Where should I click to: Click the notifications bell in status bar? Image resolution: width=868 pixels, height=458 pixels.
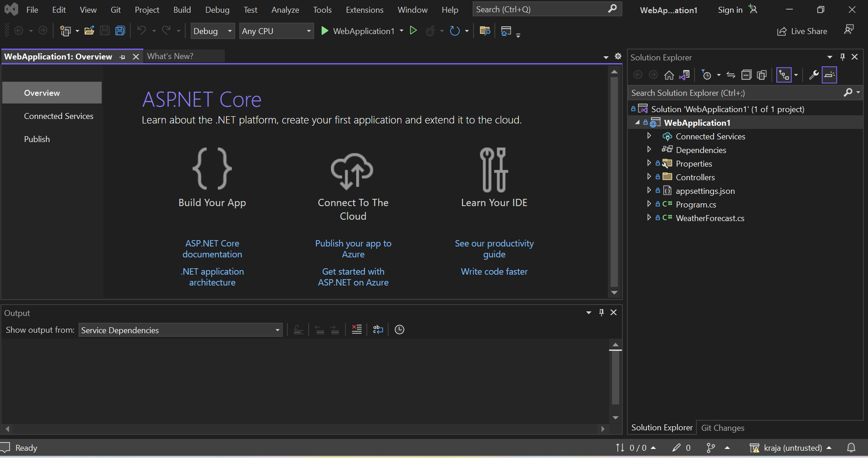(851, 448)
